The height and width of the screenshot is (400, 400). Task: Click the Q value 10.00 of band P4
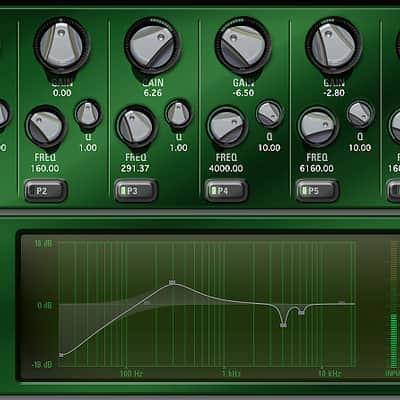coord(269,148)
